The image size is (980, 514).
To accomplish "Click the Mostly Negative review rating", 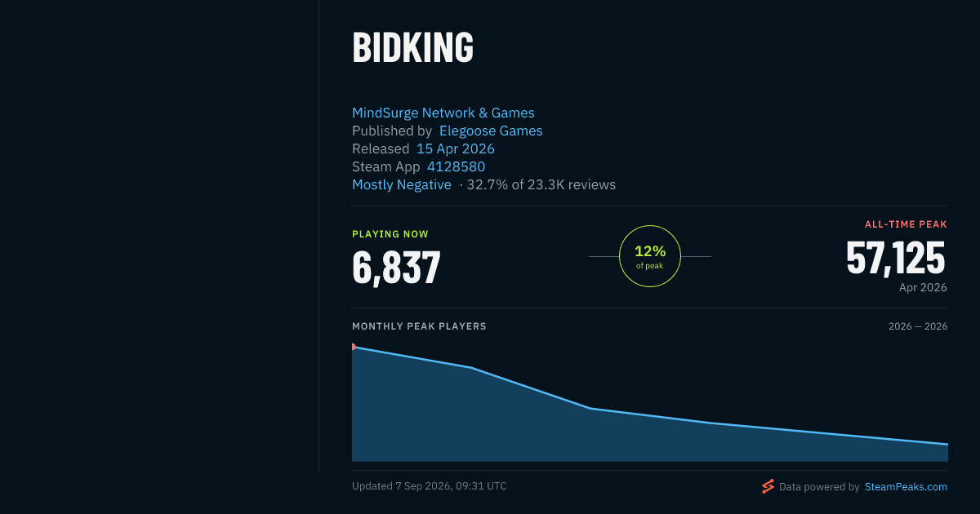I will 402,184.
